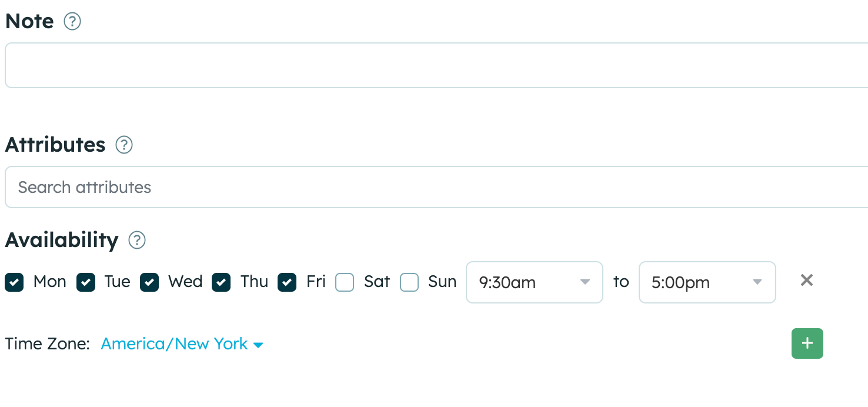Screen dimensions: 868x407
Task: Click the caret beside America/New York
Action: [x=258, y=345]
